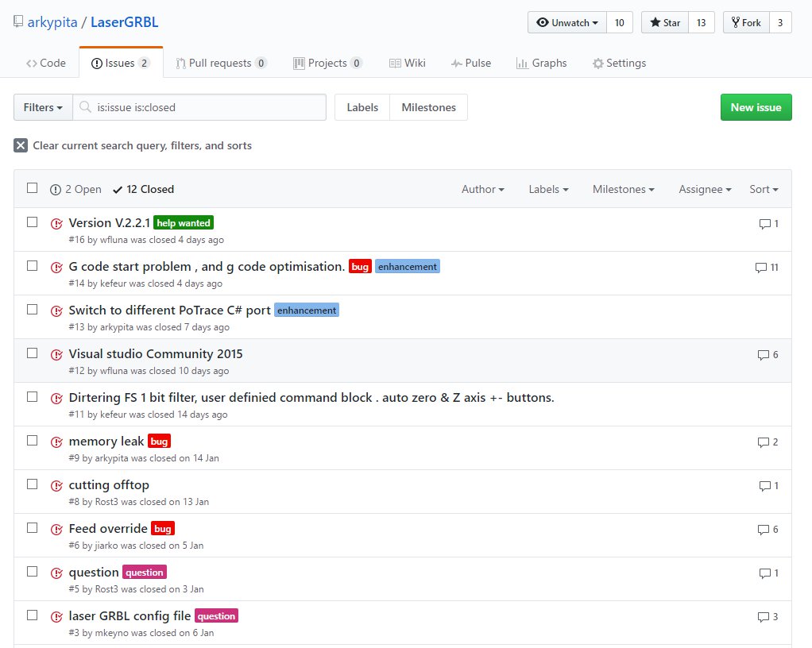Open the Switch to different PoTrace C# port issue
Screen dimensions: 812x648
tap(169, 310)
